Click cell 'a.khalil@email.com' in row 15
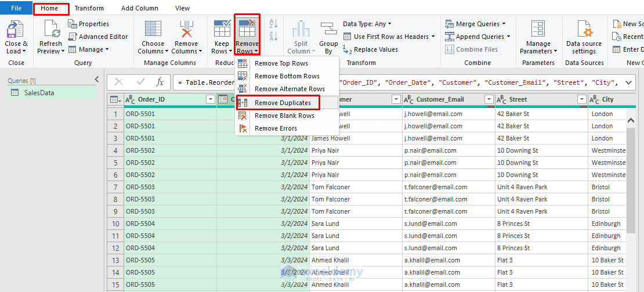The height and width of the screenshot is (292, 644). point(448,284)
